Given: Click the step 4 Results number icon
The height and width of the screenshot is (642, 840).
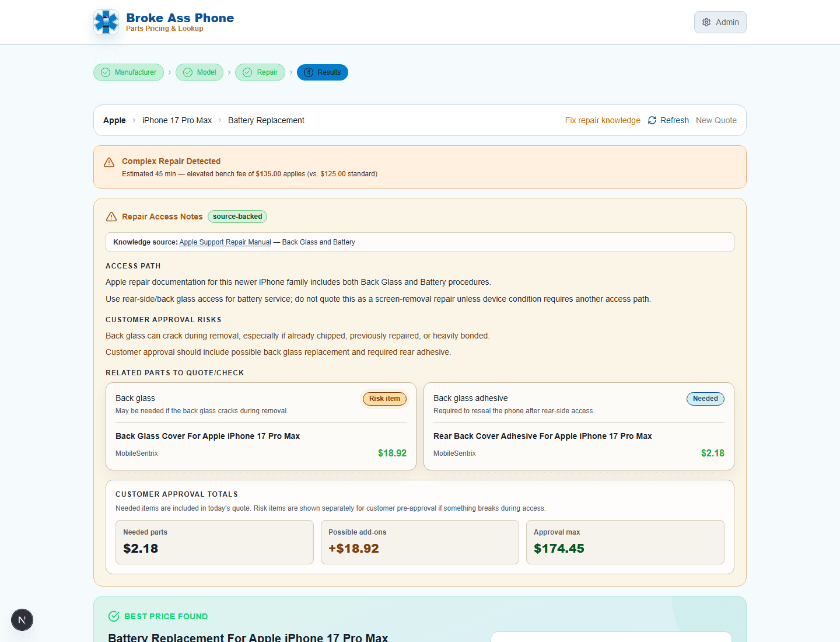Looking at the screenshot, I should tap(309, 72).
